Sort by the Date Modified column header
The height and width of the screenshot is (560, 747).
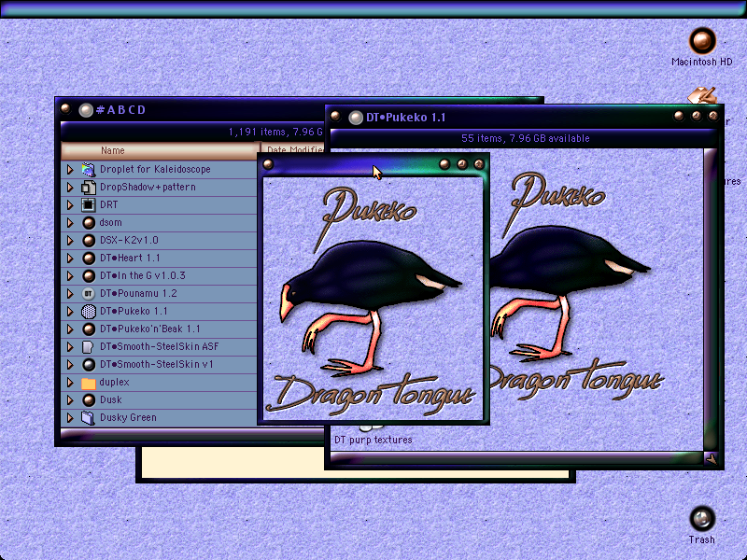[293, 150]
